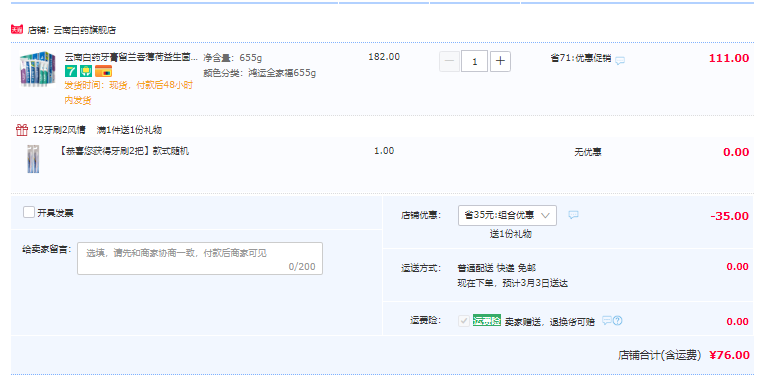760x378 pixels.
Task: Click the orange 发货时间 shipping notice
Action: (128, 93)
